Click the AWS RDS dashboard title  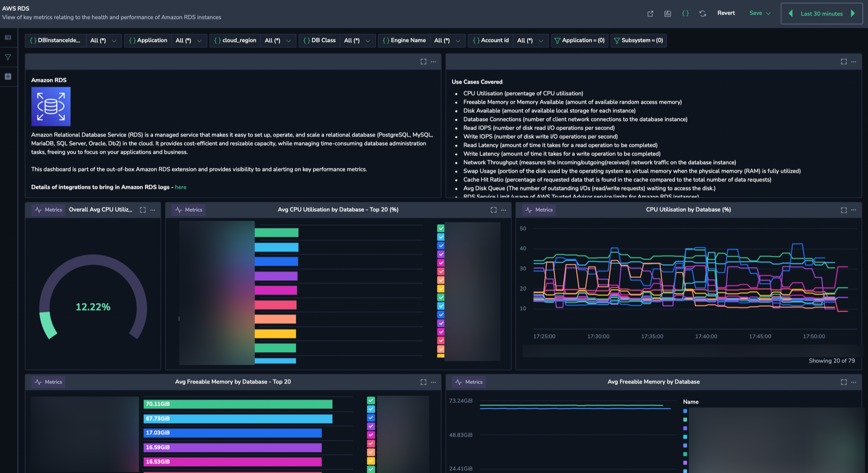16,8
